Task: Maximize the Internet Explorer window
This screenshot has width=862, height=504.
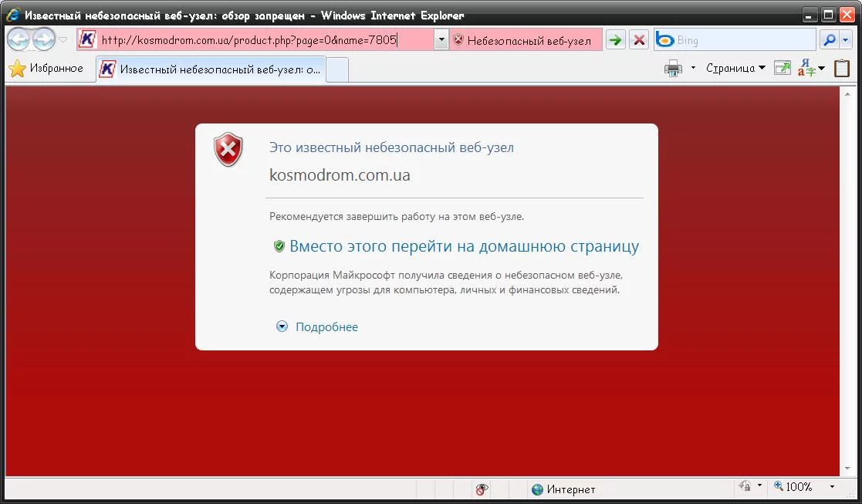Action: pos(828,15)
